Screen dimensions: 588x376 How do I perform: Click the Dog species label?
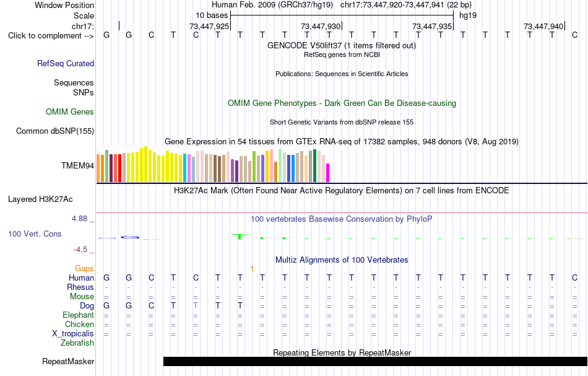[87, 306]
